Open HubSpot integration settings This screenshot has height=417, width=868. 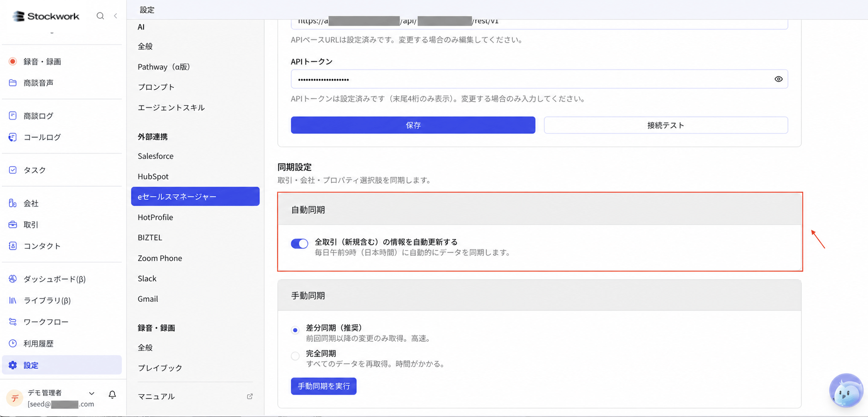click(153, 176)
